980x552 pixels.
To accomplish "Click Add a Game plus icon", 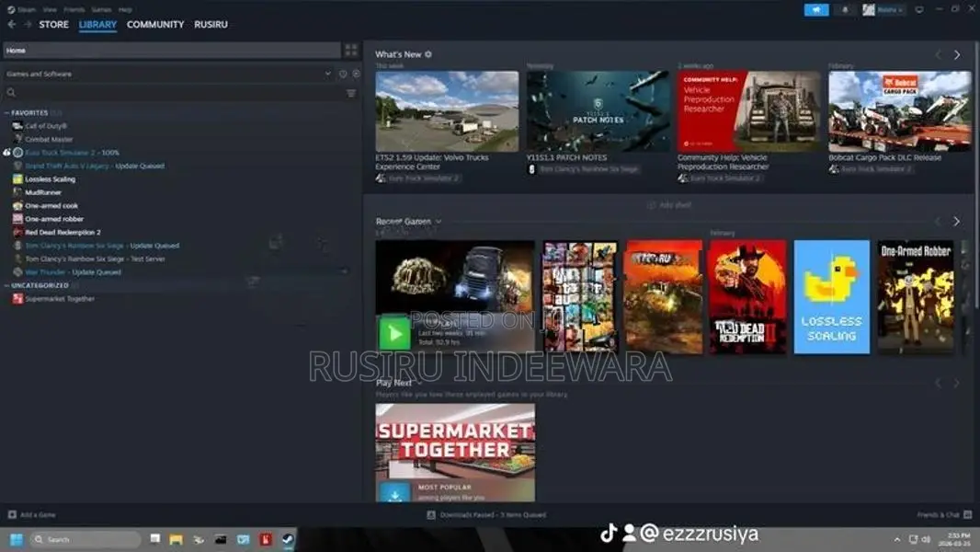I will coord(12,514).
